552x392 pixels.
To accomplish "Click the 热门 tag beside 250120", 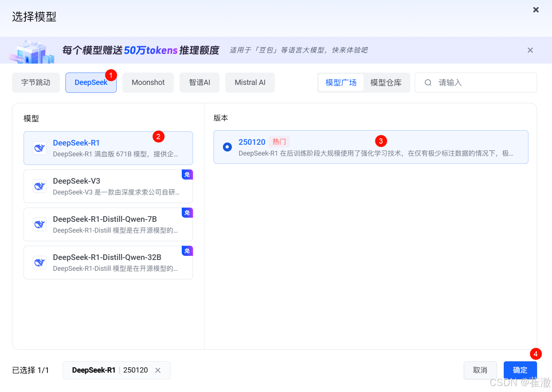I will click(x=279, y=142).
